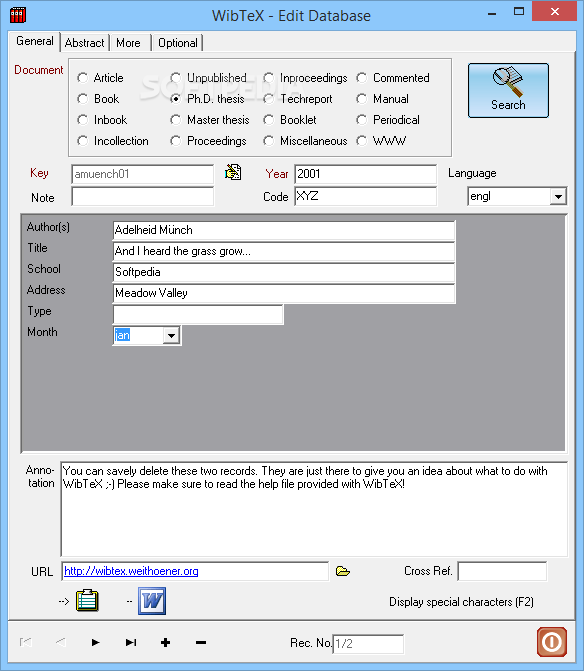Click the Address field Meadow Valley

point(284,293)
